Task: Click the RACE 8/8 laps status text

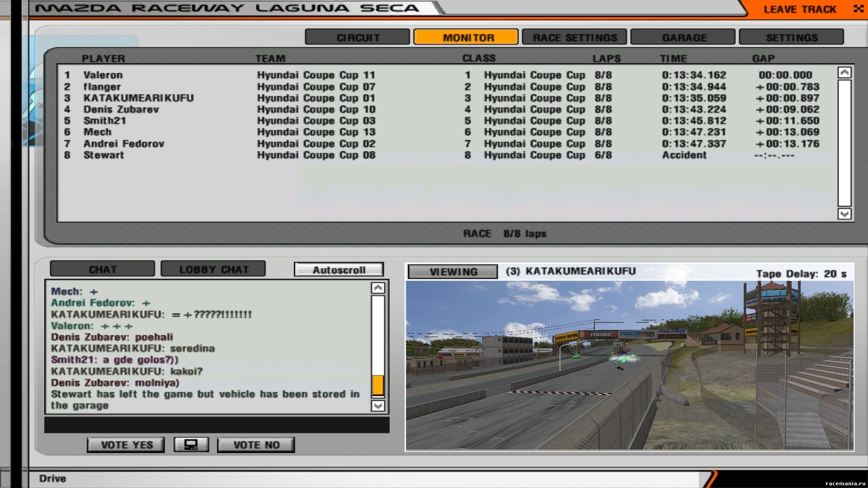Action: tap(505, 234)
